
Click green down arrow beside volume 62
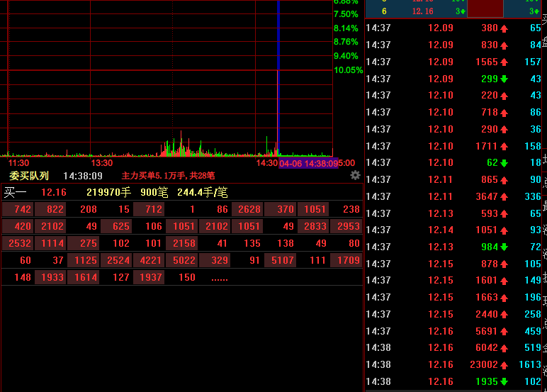(504, 163)
